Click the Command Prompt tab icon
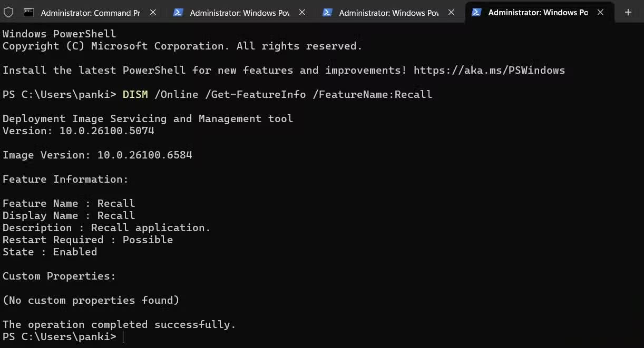This screenshot has height=348, width=644. 29,12
